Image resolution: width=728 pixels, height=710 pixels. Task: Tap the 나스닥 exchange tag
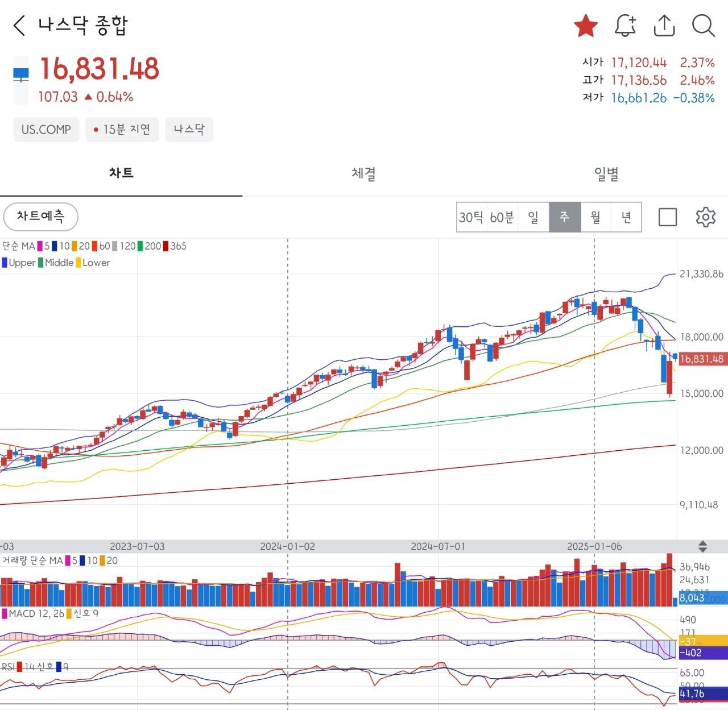(x=189, y=130)
